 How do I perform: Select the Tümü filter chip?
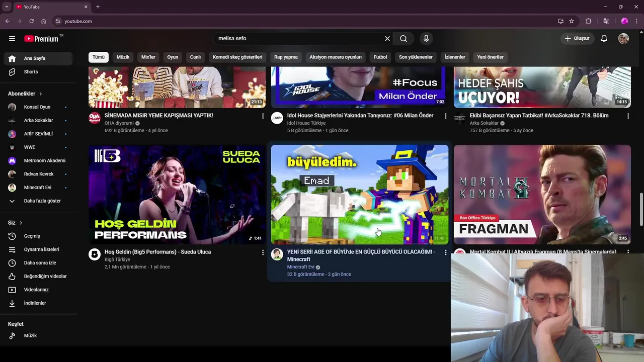pos(99,57)
